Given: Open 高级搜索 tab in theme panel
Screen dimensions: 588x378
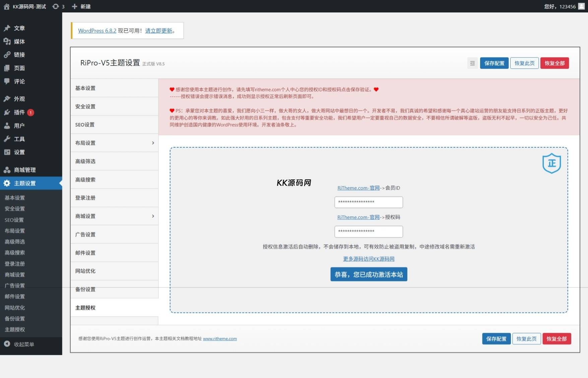Looking at the screenshot, I should pos(114,179).
